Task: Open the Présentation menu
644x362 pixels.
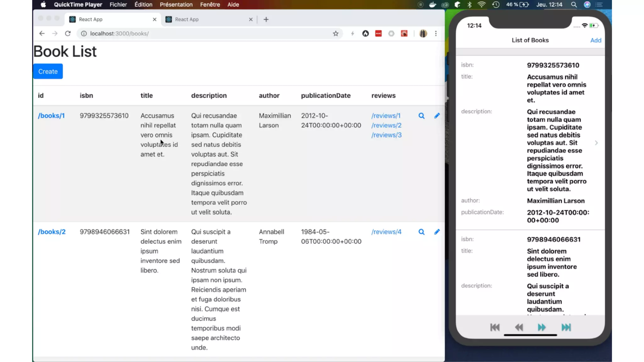Action: (176, 5)
